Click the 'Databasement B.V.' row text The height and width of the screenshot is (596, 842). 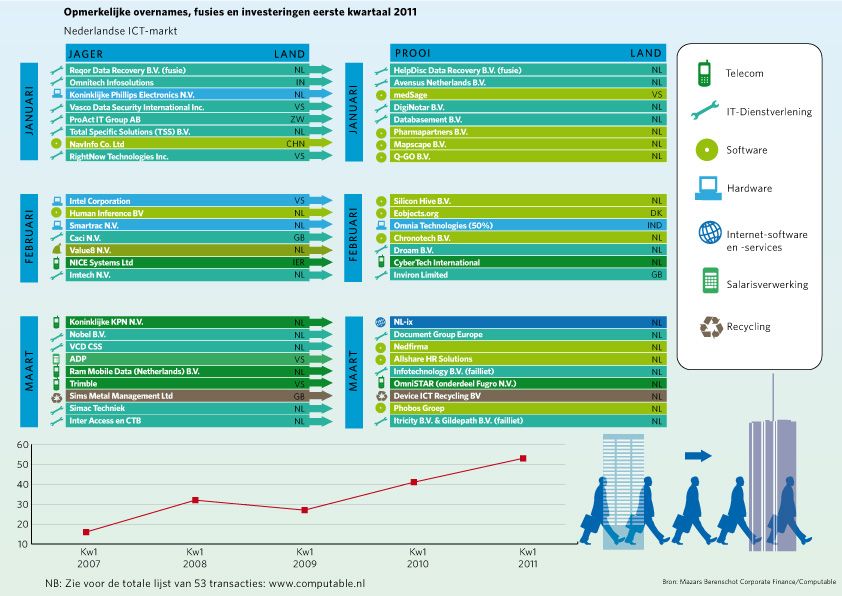click(x=427, y=120)
